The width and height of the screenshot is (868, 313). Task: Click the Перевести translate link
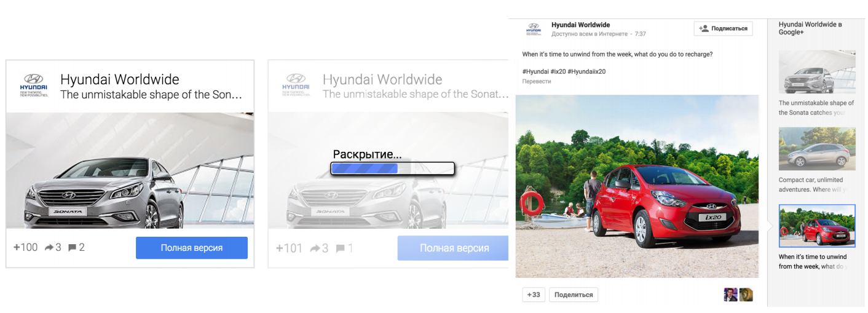(x=536, y=81)
